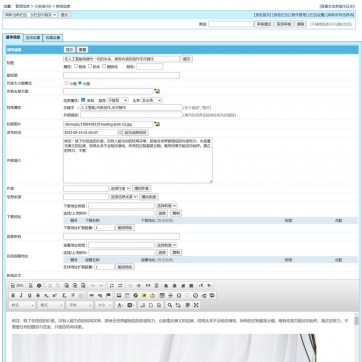Insert image using the editor picture icon
362x362 pixels.
[119, 295]
